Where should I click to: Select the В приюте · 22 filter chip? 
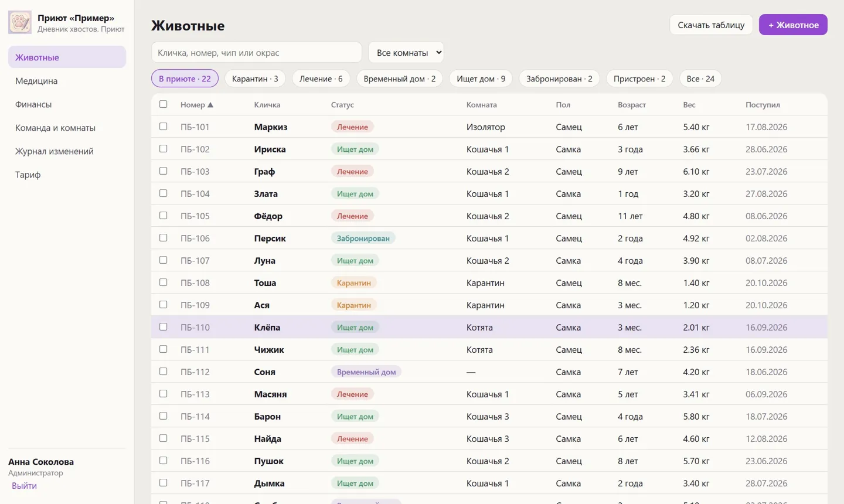click(x=185, y=79)
